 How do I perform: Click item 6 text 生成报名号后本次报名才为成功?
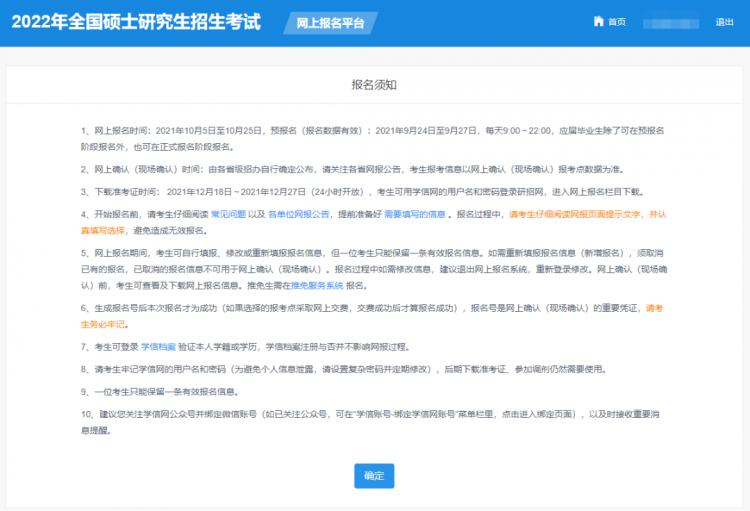[x=155, y=308]
